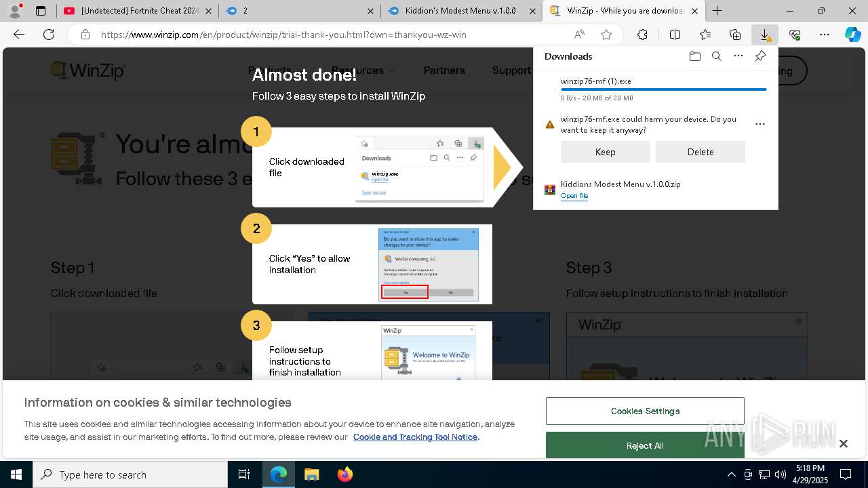868x488 pixels.
Task: Open the tab actions menu icon
Action: 41,11
